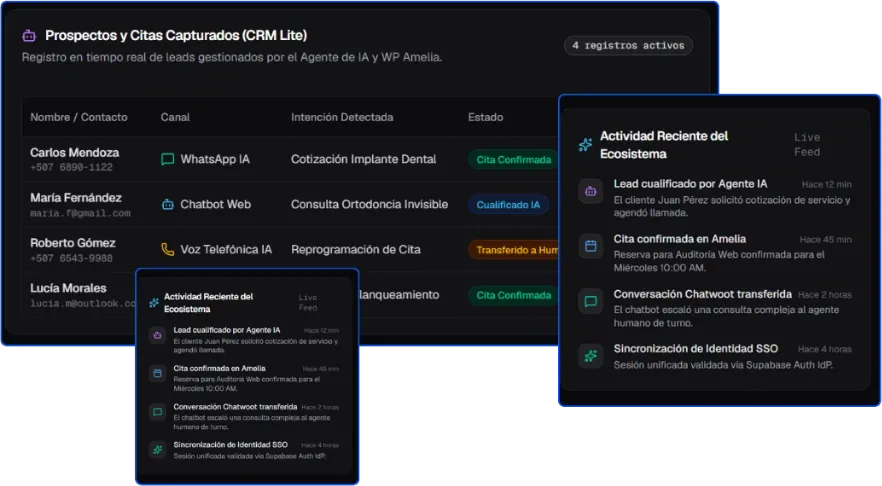Screen dimensions: 882x486
Task: Open Sincronización de Identidad SSO in large panel
Action: [696, 349]
